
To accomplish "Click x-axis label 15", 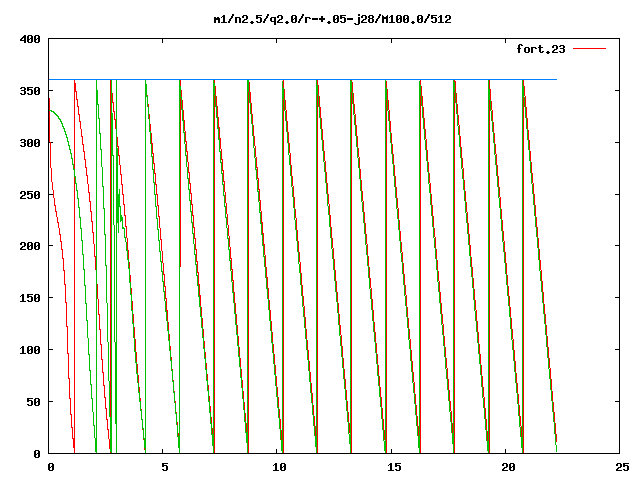I will coord(394,467).
